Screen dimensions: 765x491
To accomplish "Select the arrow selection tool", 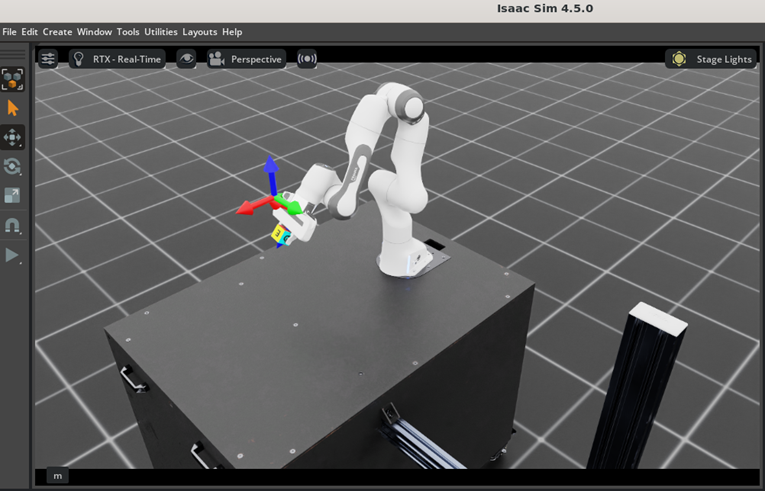I will (x=13, y=108).
